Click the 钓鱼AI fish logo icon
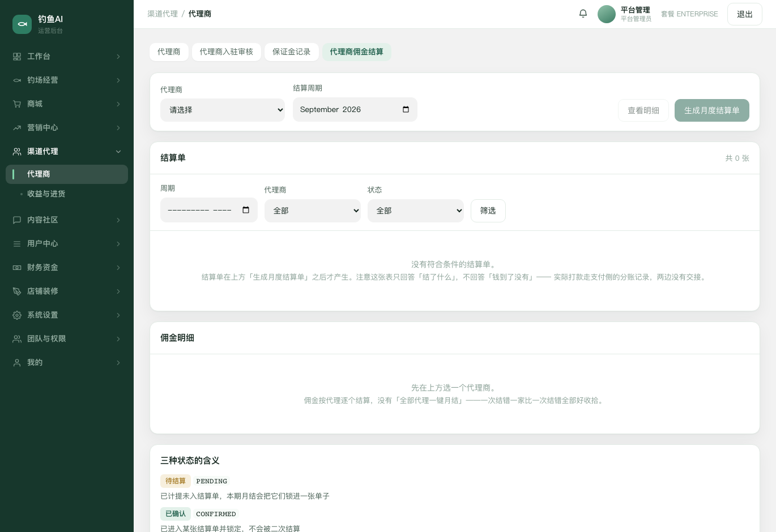 point(22,24)
